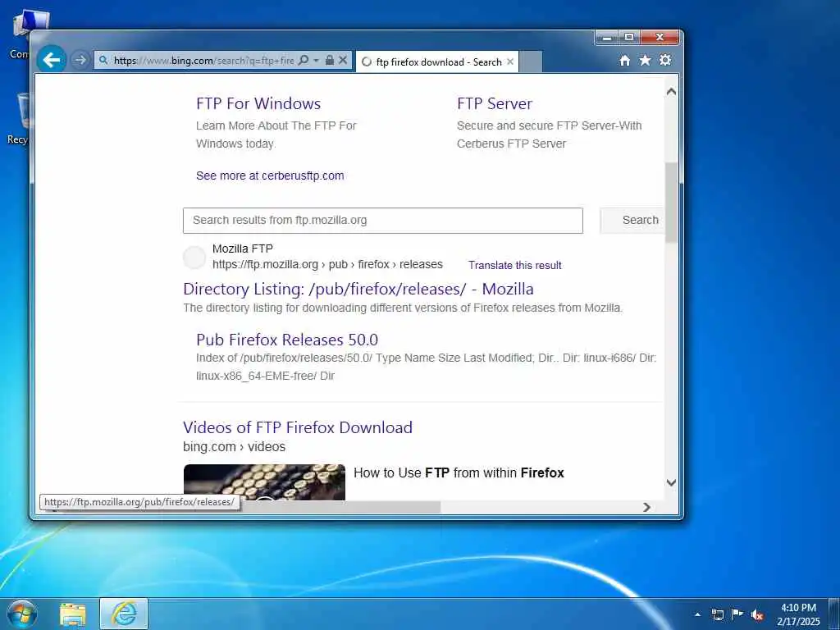Go back with the browser Back arrow
The height and width of the screenshot is (630, 840).
click(x=52, y=59)
